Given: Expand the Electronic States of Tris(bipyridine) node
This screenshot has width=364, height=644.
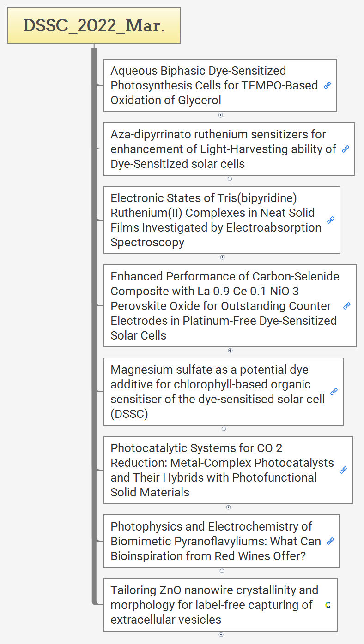Looking at the screenshot, I should (222, 257).
